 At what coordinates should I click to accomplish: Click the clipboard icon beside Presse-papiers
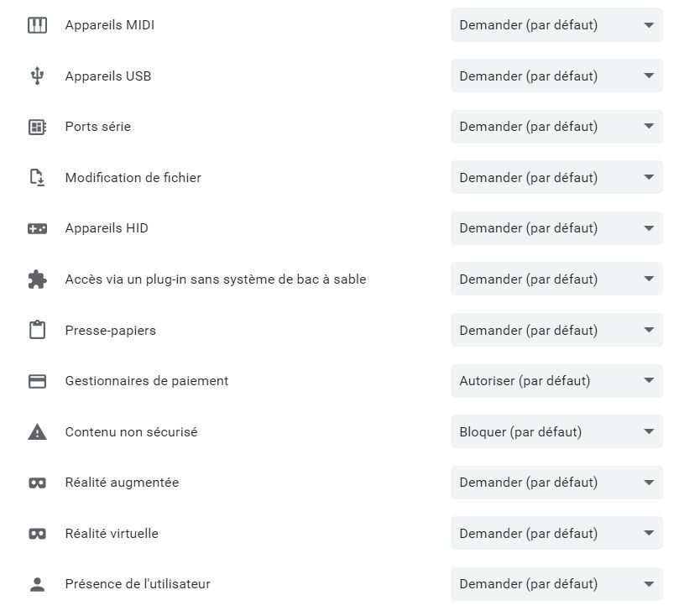coord(37,330)
